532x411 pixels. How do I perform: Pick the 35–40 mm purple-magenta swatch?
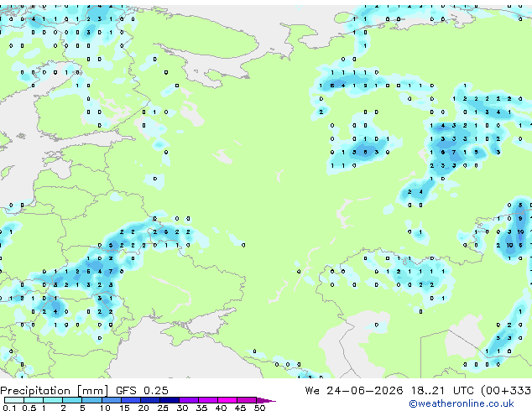[208, 400]
